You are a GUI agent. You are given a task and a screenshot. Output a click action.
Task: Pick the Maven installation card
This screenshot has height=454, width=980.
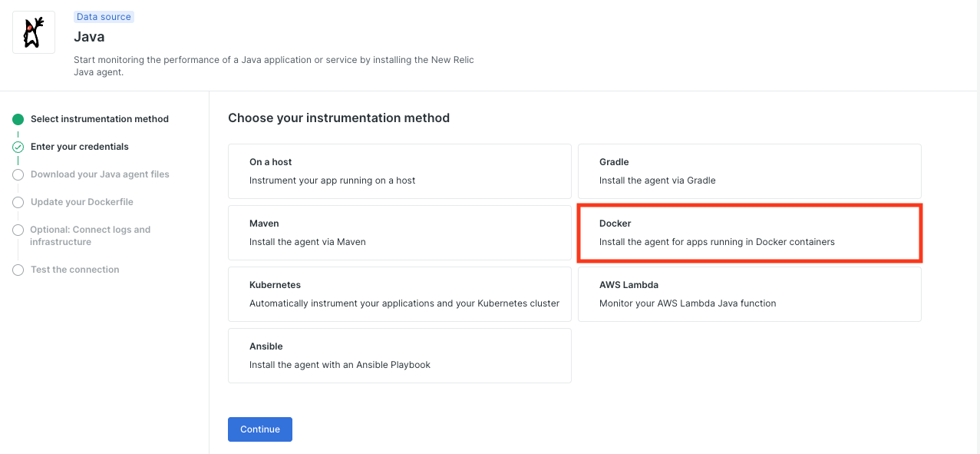pyautogui.click(x=399, y=232)
